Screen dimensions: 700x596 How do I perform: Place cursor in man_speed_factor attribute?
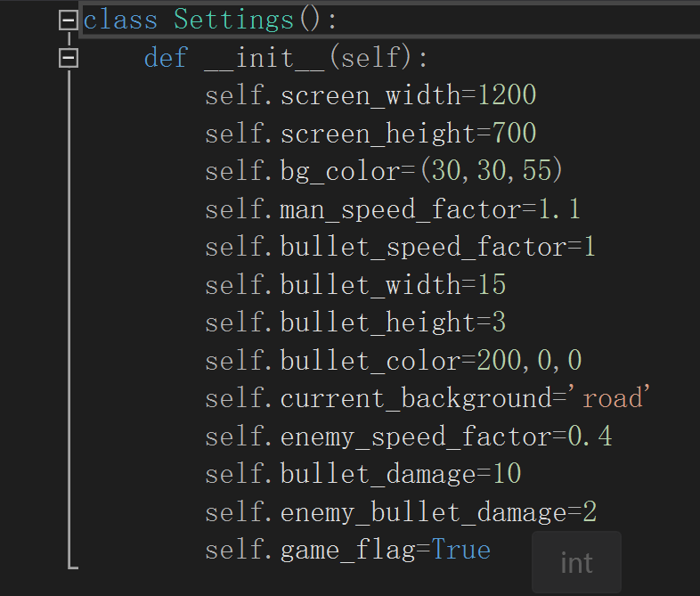tap(401, 209)
